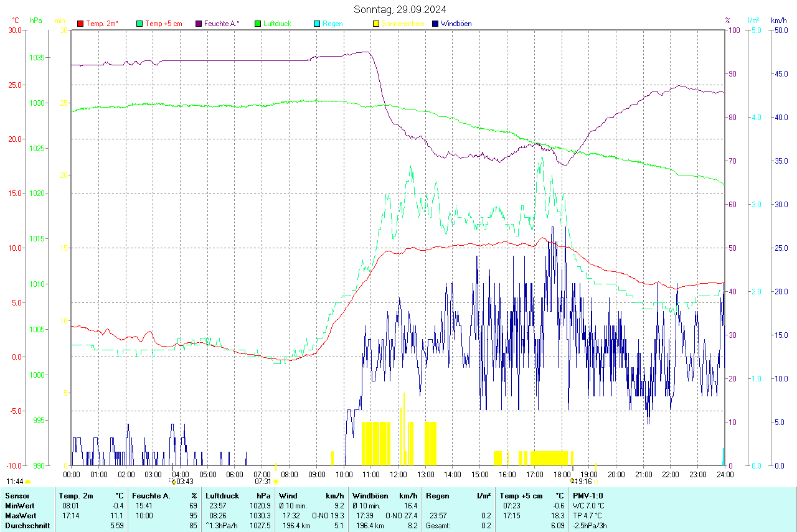Click the max gust value 'O-NO 27.4'
The height and width of the screenshot is (532, 797).
[401, 516]
